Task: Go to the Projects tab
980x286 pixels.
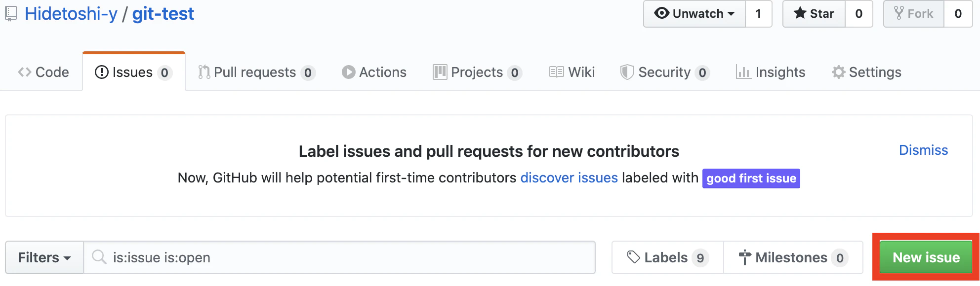Action: point(477,72)
